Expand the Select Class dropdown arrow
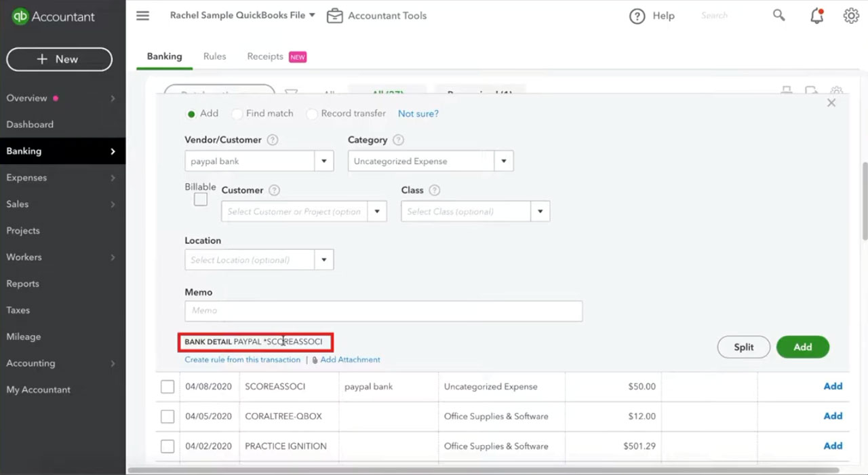Viewport: 868px width, 475px height. tap(540, 212)
